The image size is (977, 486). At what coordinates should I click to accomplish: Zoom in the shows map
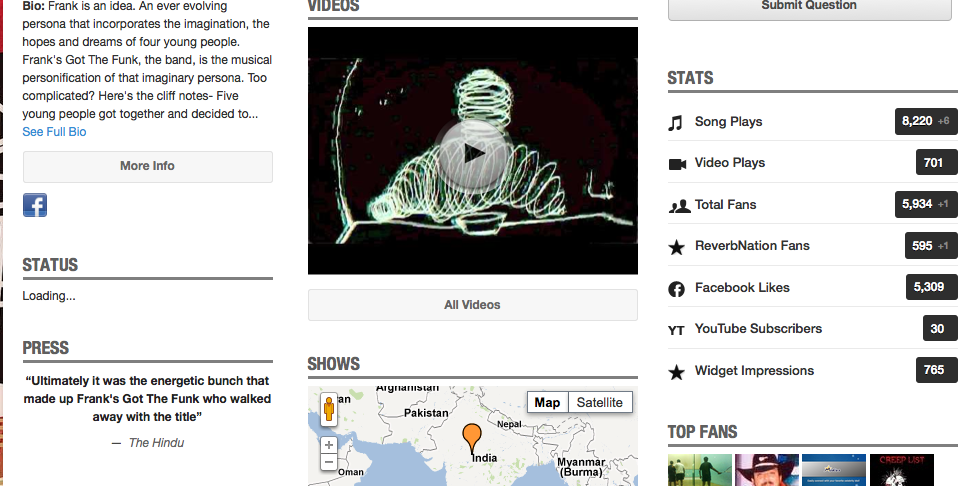(x=329, y=445)
